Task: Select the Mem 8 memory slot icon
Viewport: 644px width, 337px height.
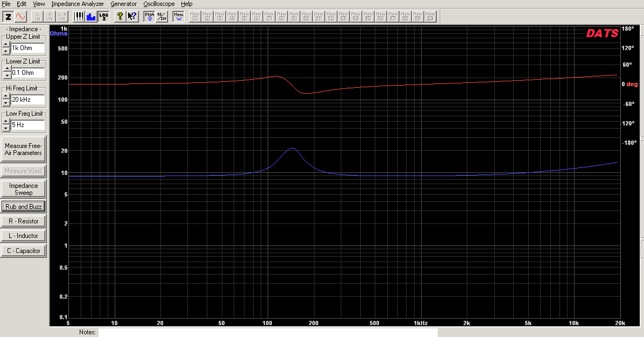Action: tap(281, 17)
